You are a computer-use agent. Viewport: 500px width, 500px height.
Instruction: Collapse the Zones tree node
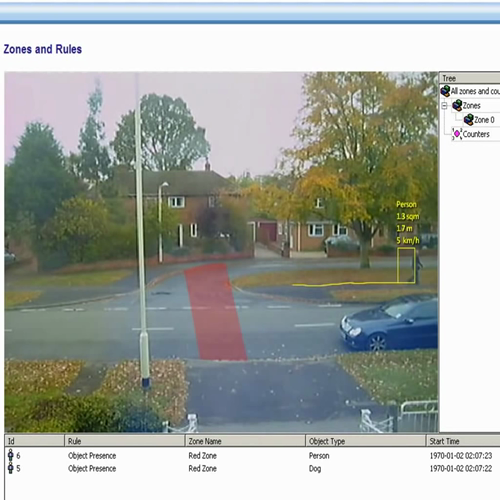click(444, 106)
